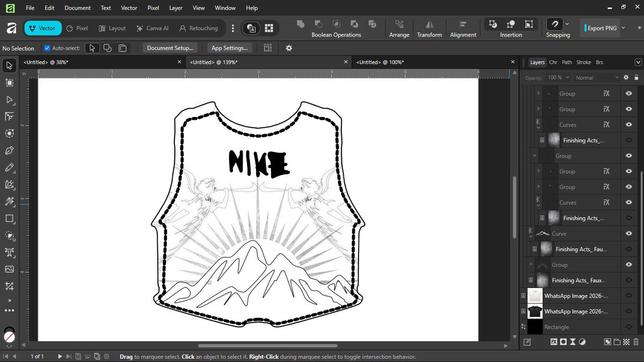Select the Place Image tool
The width and height of the screenshot is (644, 362).
point(9,269)
